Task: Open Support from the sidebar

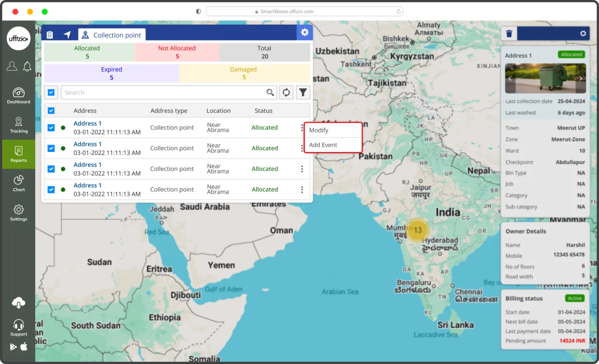Action: pos(18,327)
